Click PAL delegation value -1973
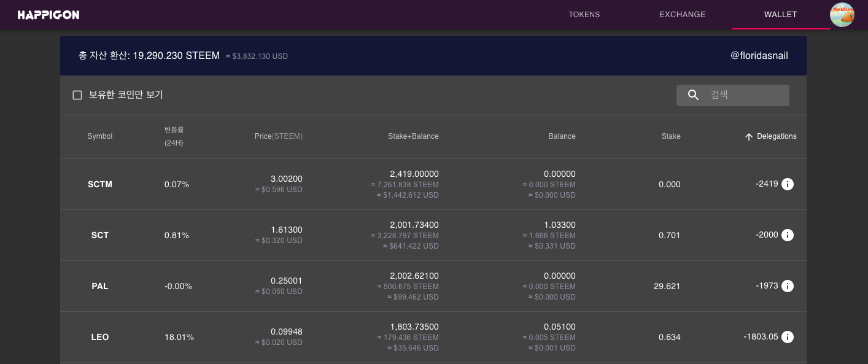The height and width of the screenshot is (364, 868). click(x=767, y=285)
